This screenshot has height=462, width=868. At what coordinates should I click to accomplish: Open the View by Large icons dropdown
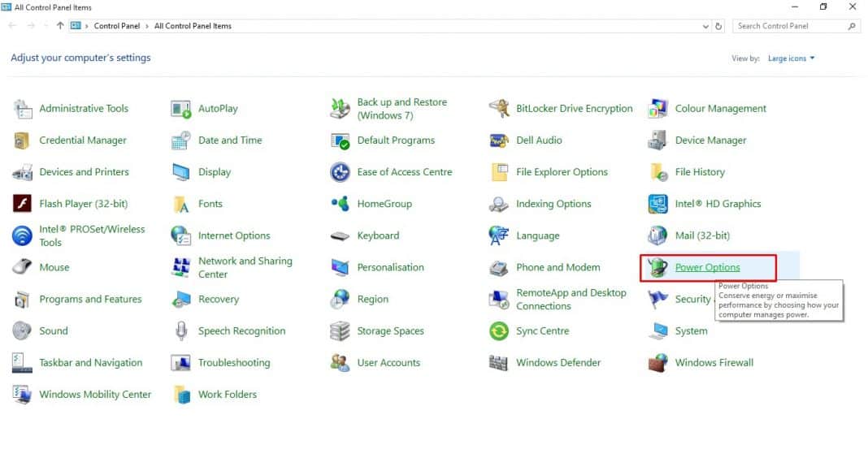(x=791, y=58)
